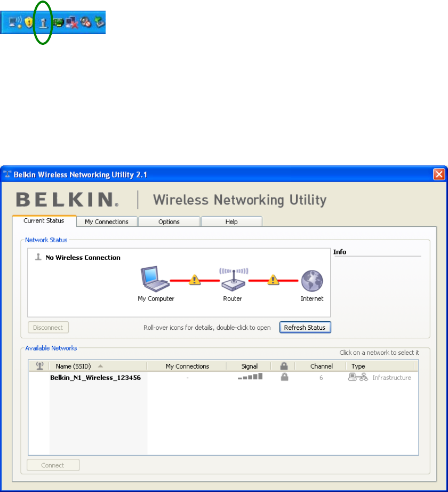Click the Router icon in Network Status
448x492 pixels.
click(x=233, y=279)
